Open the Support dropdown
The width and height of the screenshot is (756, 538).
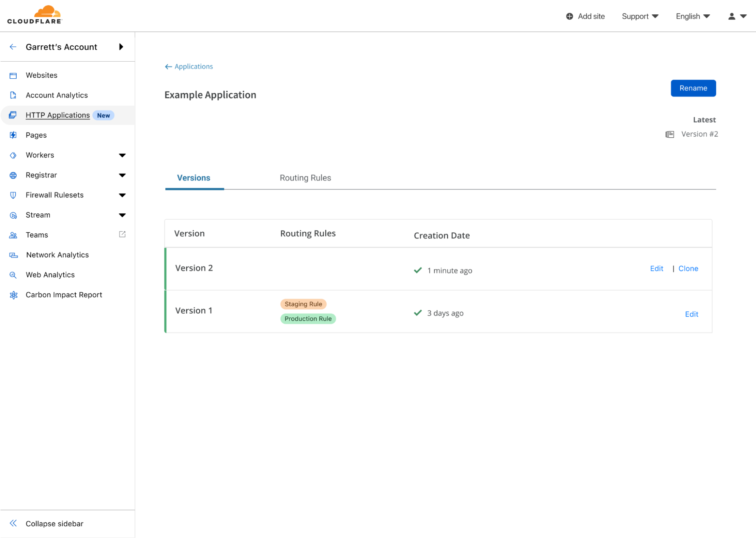(640, 16)
